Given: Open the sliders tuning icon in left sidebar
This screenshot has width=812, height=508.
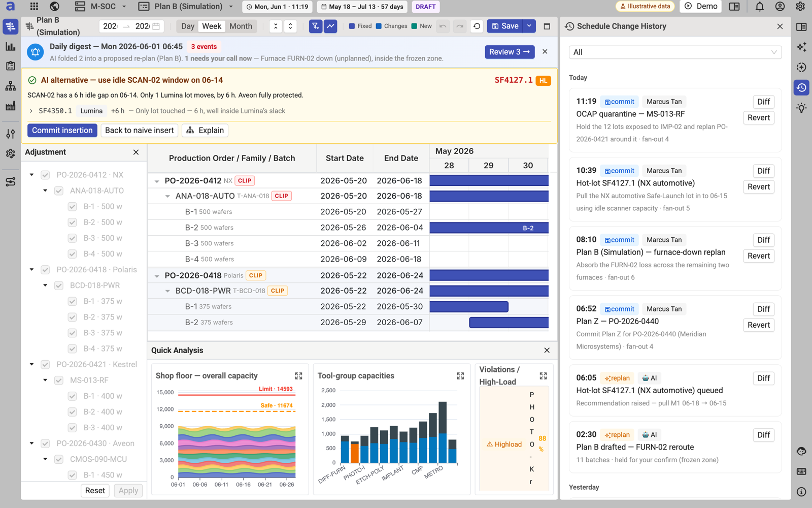Looking at the screenshot, I should click(10, 134).
